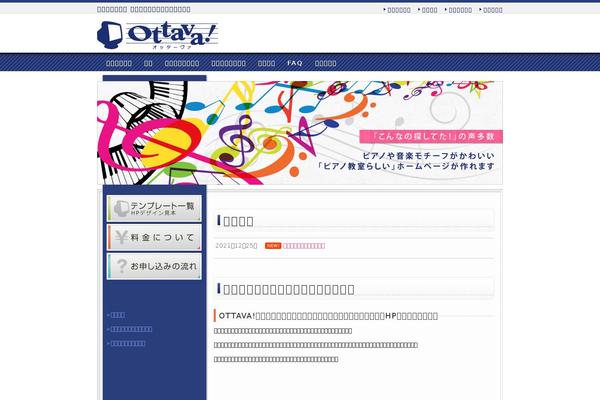Screen dimensions: 600x400
Task: Click the お申し込みの流れ sidebar button
Action: (154, 266)
